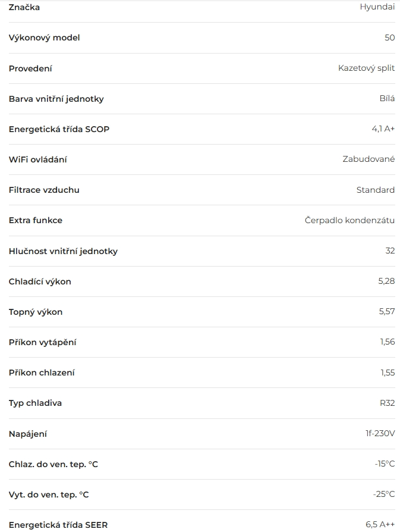
Task: Click the Chladící výkon value 5,28
Action: pos(386,281)
